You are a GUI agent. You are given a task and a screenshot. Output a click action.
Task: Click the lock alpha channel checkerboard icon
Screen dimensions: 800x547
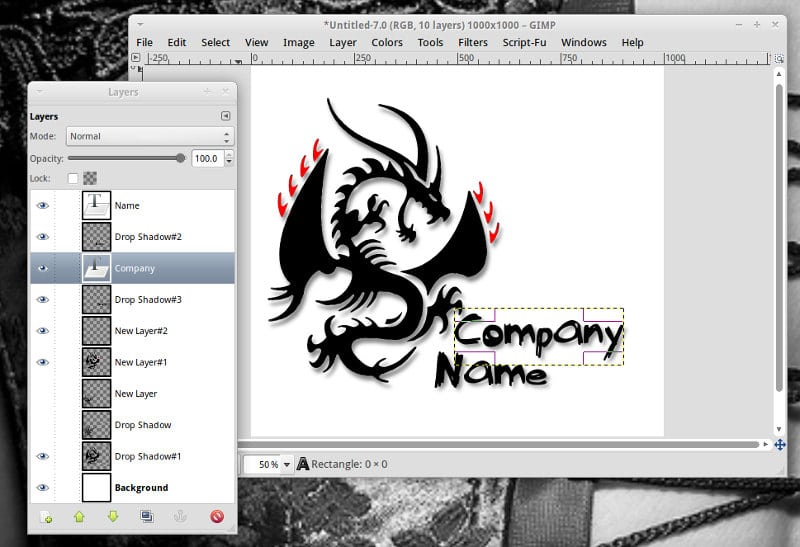click(x=90, y=178)
